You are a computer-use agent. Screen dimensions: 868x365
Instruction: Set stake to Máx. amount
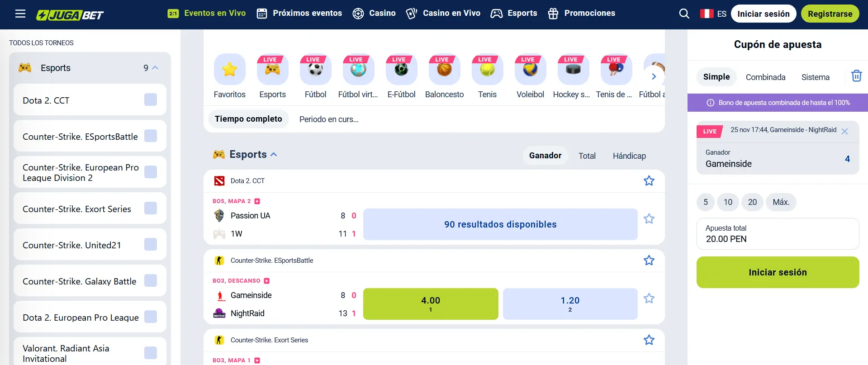tap(781, 202)
